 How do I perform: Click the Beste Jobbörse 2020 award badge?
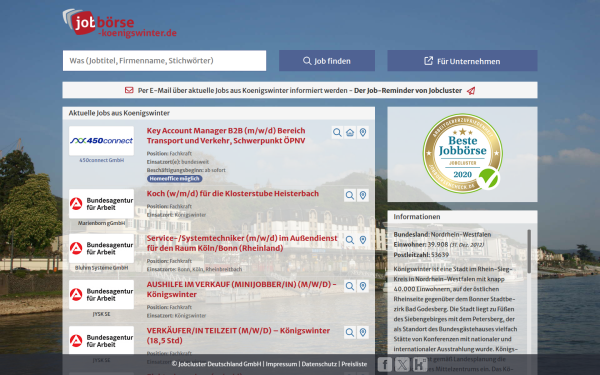(463, 153)
